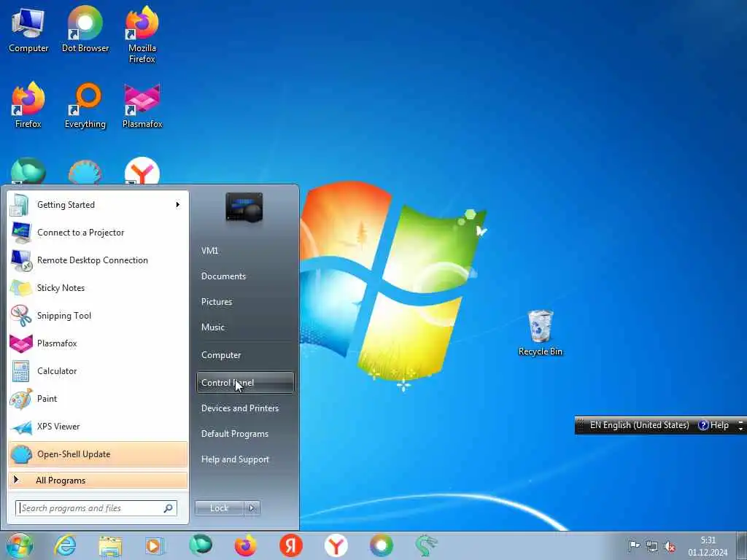Open Connect to a Projector
Screen dimensions: 747x560
pyautogui.click(x=98, y=233)
